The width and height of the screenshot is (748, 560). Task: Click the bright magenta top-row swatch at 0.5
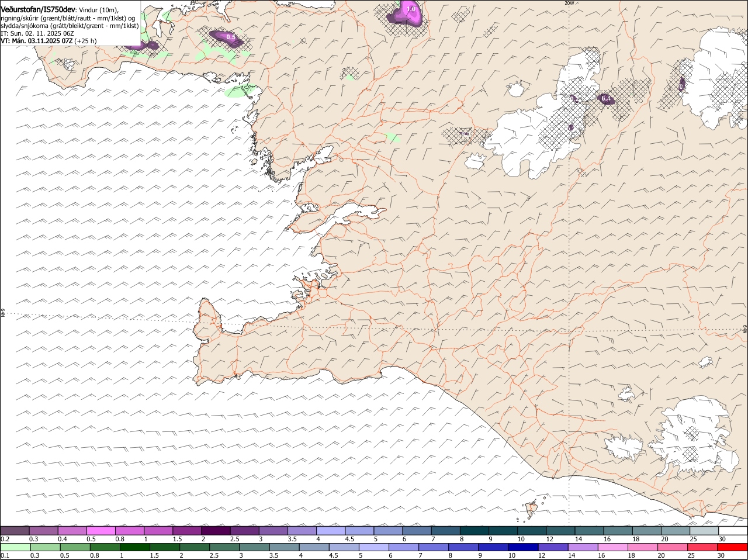point(101,530)
